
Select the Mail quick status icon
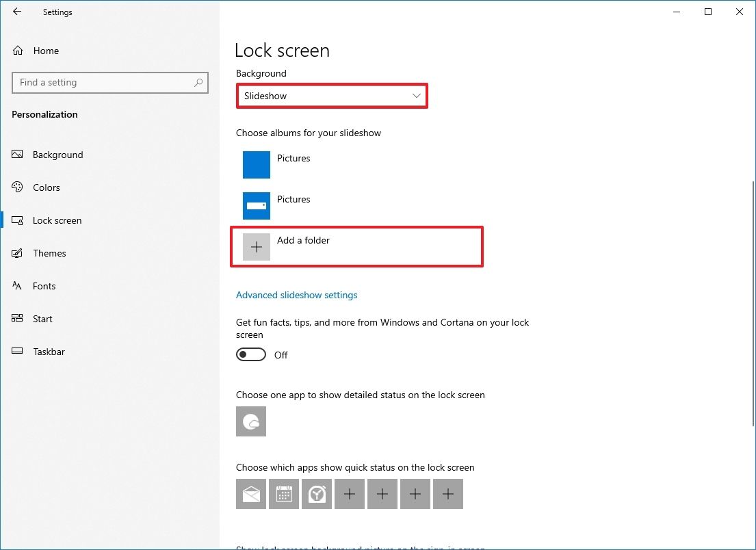coord(250,493)
